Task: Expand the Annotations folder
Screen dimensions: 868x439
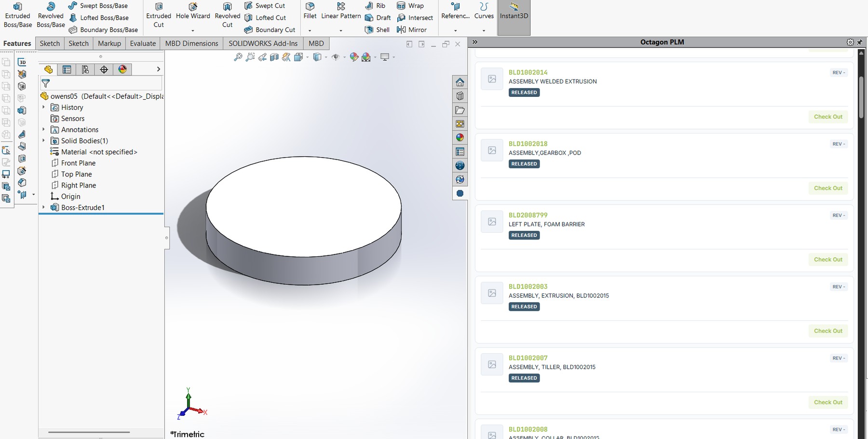Action: point(44,129)
